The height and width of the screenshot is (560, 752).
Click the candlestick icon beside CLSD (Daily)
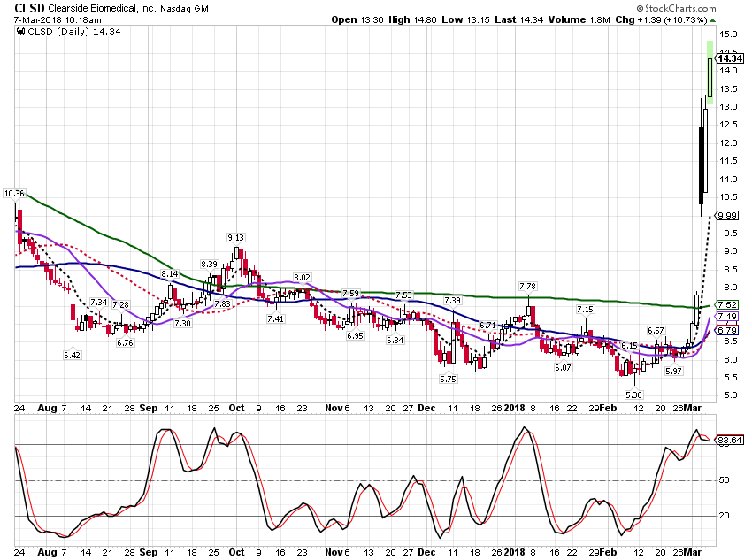point(20,32)
